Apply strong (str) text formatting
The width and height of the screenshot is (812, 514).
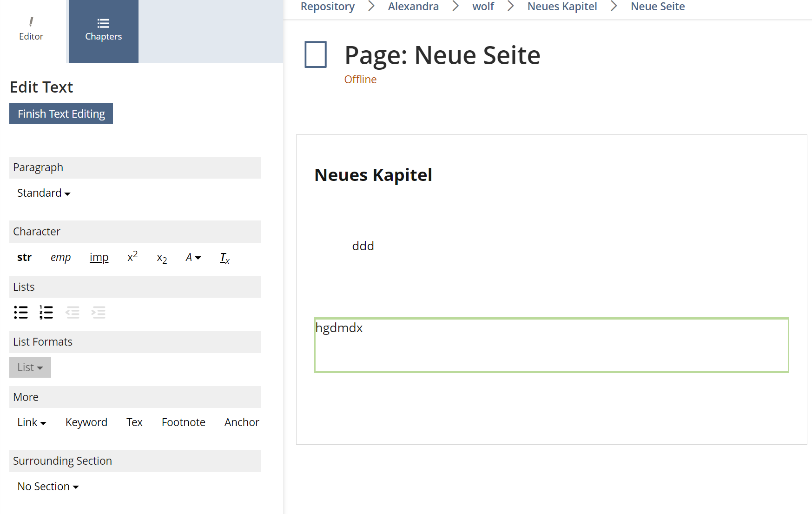coord(24,257)
